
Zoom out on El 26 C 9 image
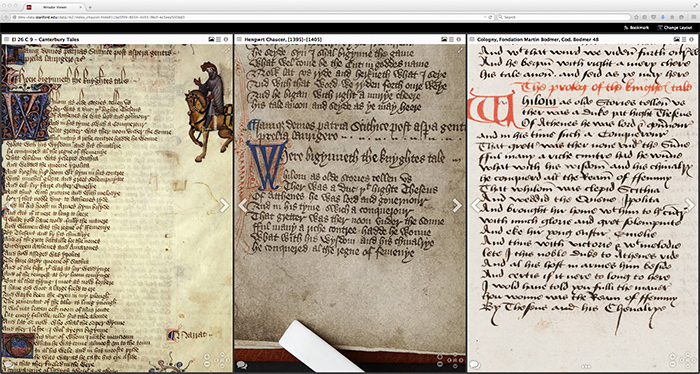pos(207,364)
